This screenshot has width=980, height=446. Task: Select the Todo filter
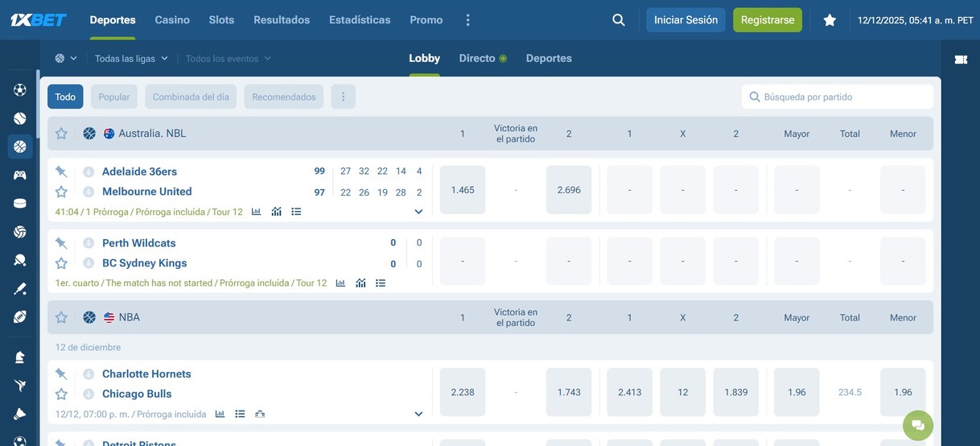pyautogui.click(x=65, y=97)
